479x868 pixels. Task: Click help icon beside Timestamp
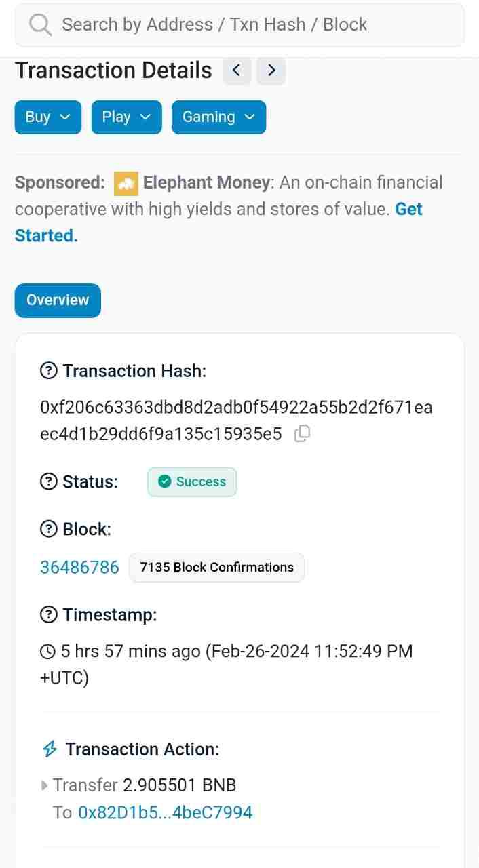coord(49,615)
